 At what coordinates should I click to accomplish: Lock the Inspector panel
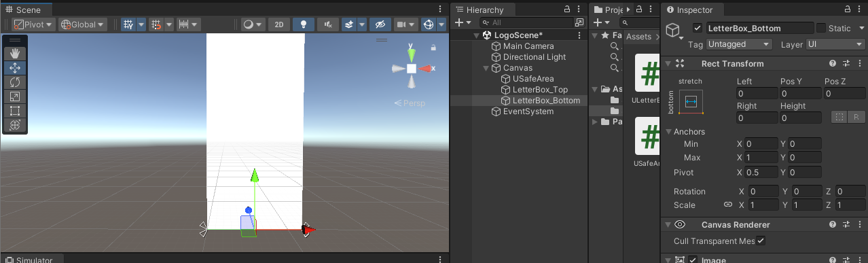click(848, 10)
